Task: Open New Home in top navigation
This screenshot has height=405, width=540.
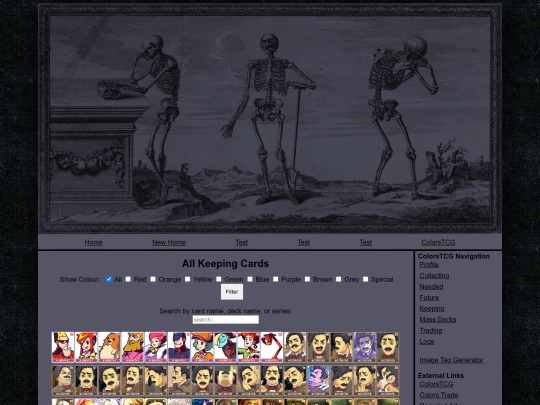Action: click(x=169, y=242)
